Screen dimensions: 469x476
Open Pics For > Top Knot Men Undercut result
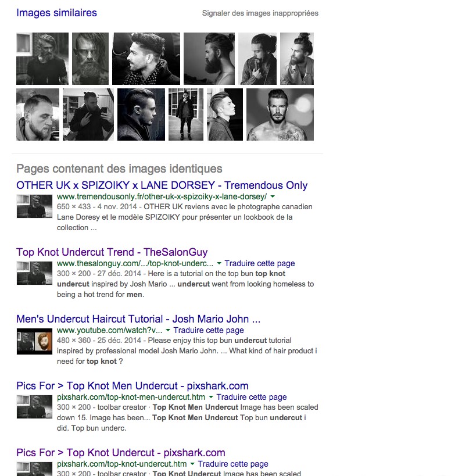[x=133, y=386]
